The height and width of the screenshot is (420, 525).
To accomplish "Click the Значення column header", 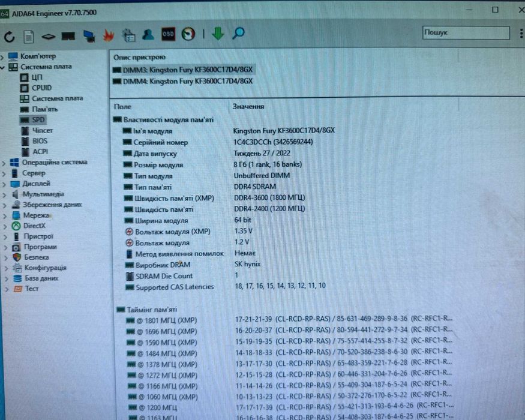I will click(x=248, y=107).
